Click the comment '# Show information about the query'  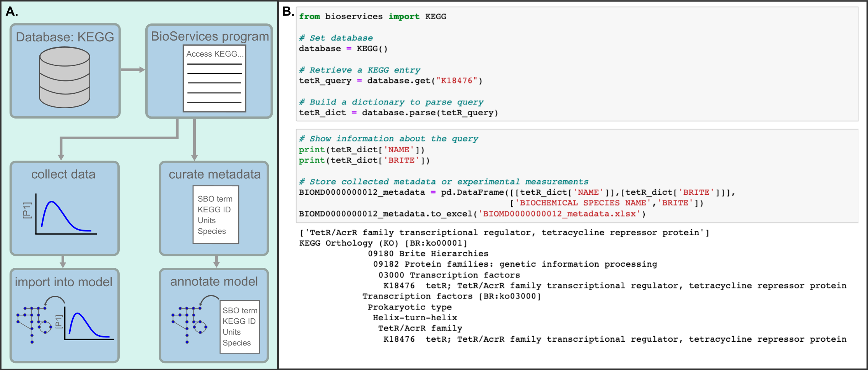[x=388, y=139]
